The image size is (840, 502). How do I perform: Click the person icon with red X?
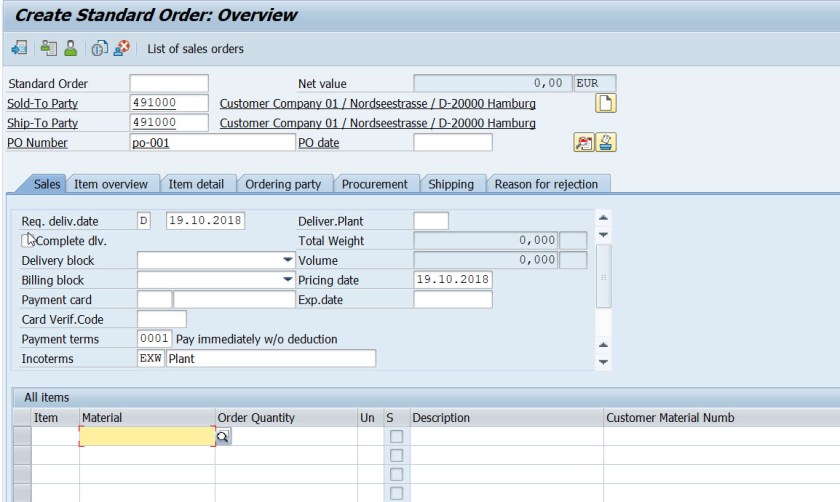point(121,48)
